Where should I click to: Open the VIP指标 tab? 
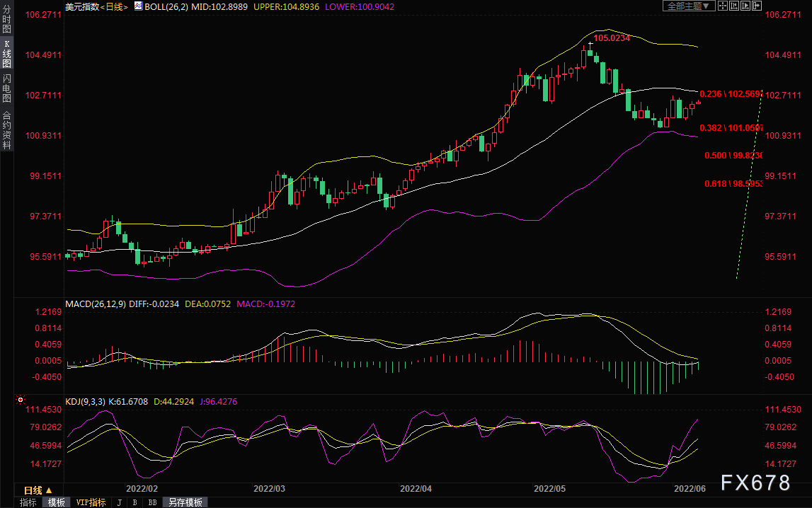click(x=91, y=502)
